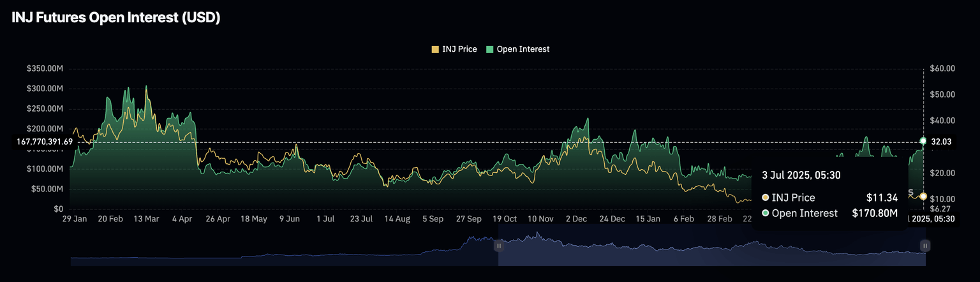Viewport: 980px width, 282px height.
Task: Click the tooltip date 3 Jul 2025, 05:30
Action: point(801,174)
